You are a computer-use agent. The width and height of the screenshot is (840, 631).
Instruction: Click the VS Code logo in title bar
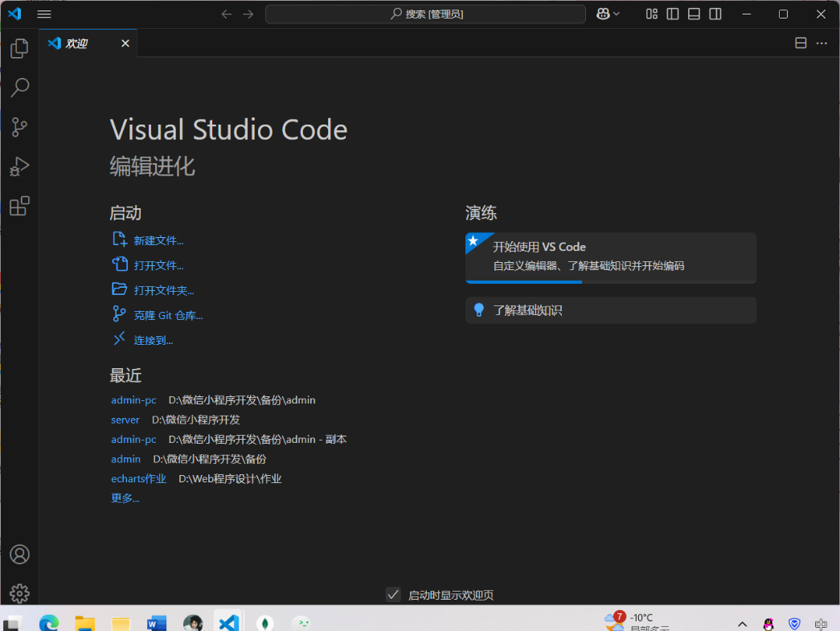click(14, 14)
